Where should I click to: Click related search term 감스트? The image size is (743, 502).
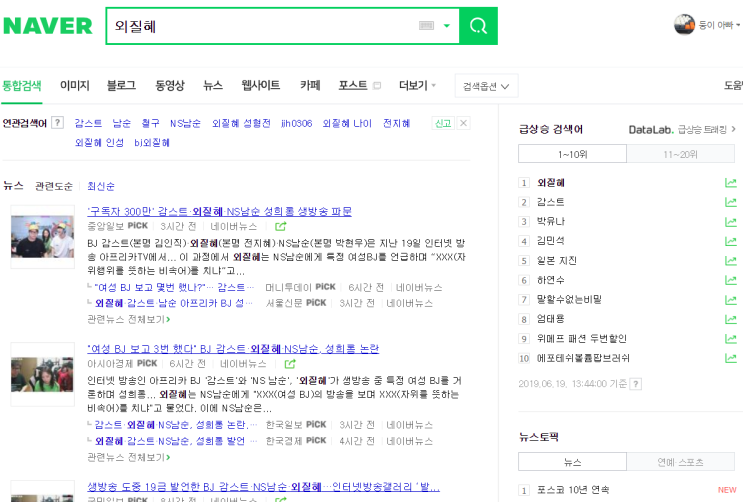(x=88, y=123)
